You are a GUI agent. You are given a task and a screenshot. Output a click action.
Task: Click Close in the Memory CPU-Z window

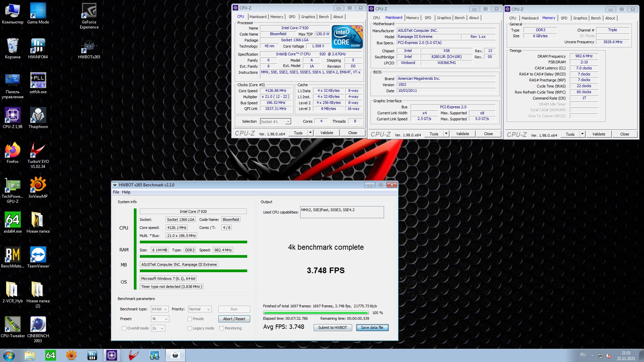(625, 134)
